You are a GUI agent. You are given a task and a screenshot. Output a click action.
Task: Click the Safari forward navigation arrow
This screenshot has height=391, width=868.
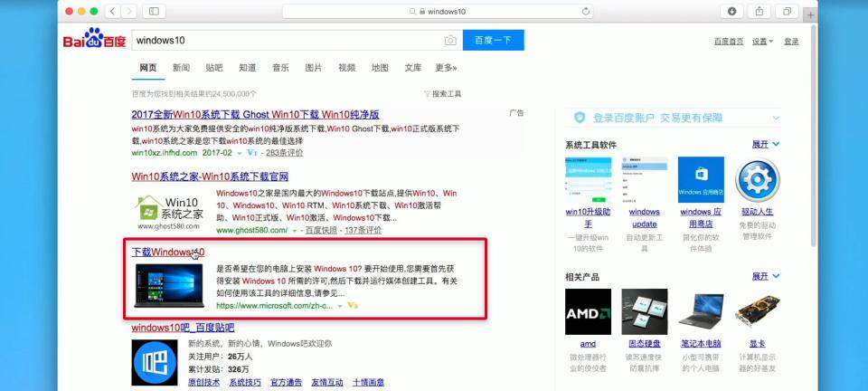tap(129, 11)
